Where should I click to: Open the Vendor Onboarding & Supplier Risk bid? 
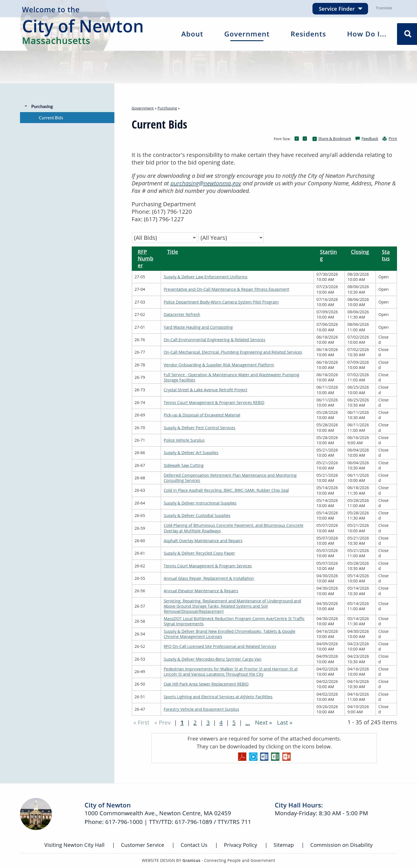[219, 365]
